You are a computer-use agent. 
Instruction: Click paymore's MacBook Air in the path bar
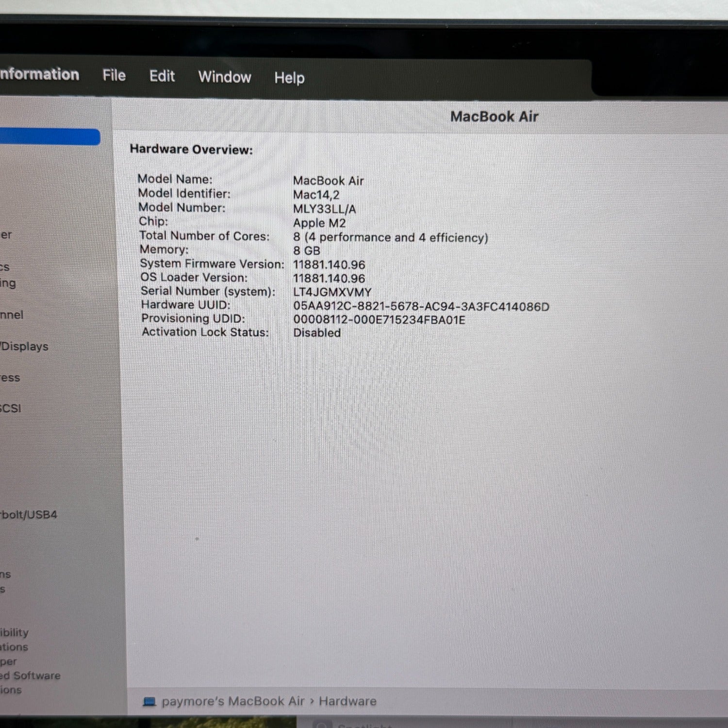[x=232, y=701]
